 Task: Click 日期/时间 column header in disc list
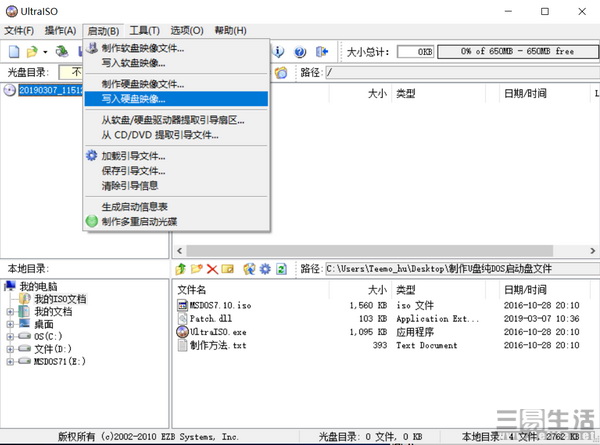tap(525, 93)
